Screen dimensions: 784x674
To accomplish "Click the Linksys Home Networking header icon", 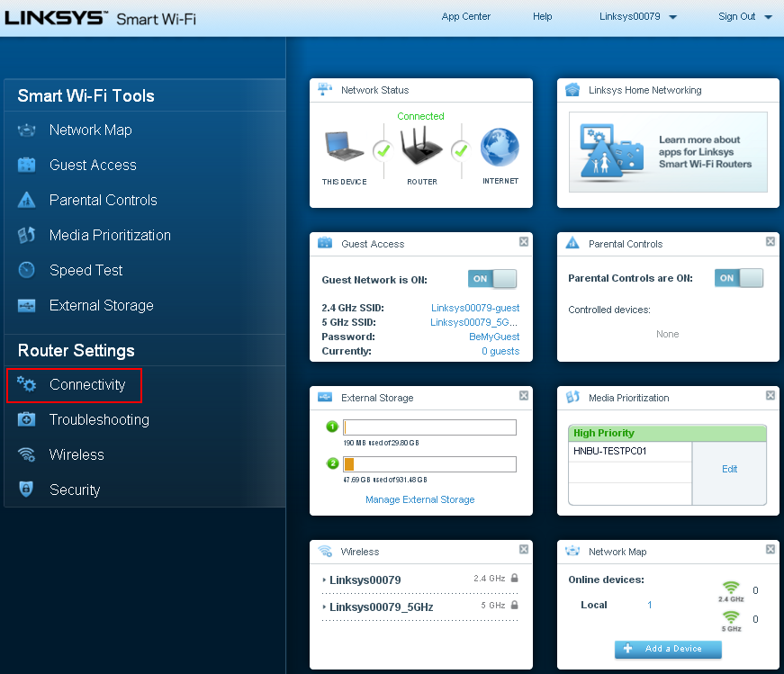I will (x=572, y=90).
